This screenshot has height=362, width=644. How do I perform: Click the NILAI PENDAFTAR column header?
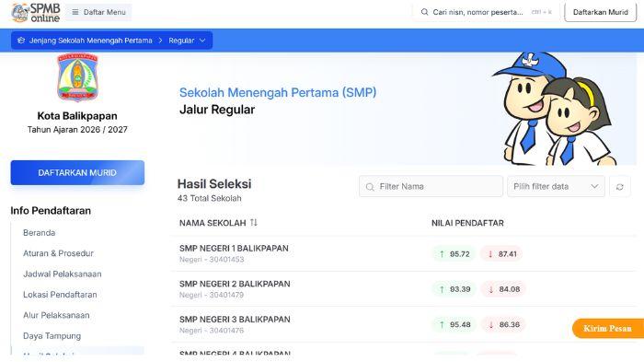pos(467,223)
